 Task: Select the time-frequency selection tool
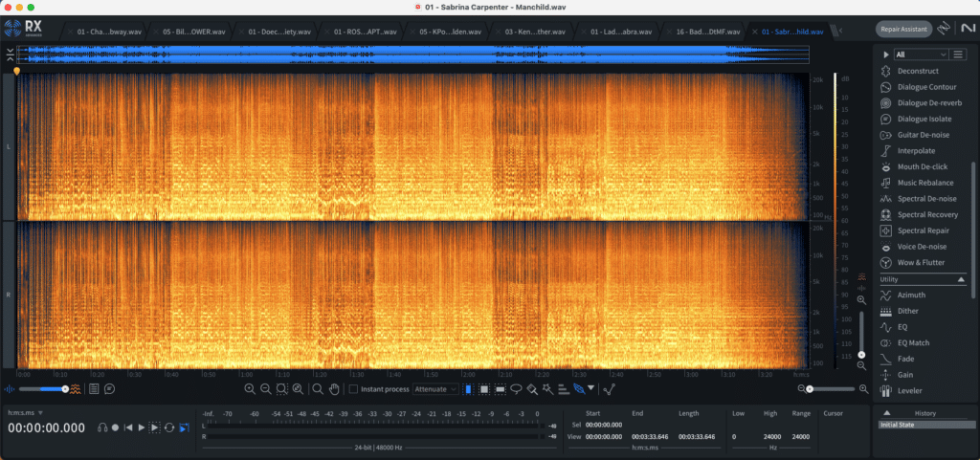click(x=483, y=389)
